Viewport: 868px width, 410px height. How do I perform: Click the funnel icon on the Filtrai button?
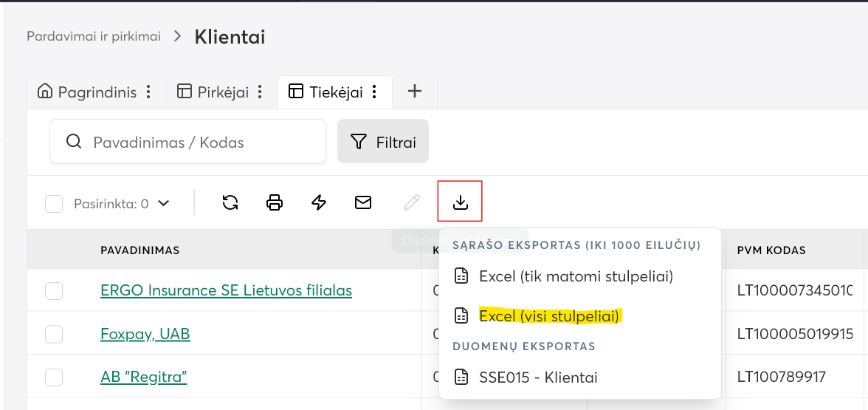(359, 143)
